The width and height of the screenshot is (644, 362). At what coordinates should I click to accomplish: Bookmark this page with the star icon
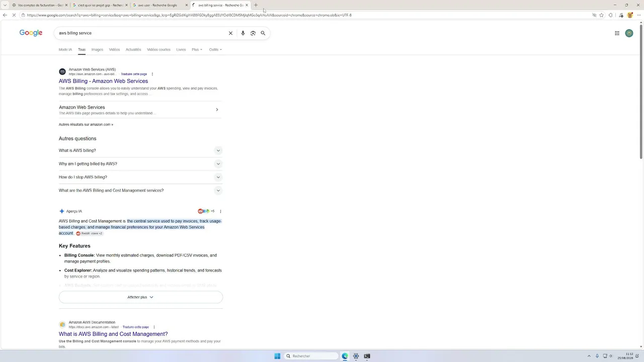point(601,15)
